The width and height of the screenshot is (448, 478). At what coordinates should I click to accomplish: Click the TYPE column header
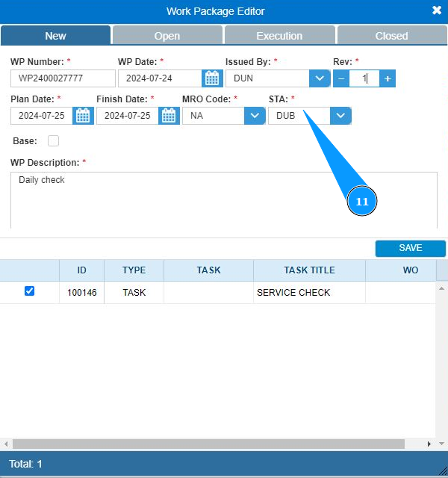(x=134, y=270)
